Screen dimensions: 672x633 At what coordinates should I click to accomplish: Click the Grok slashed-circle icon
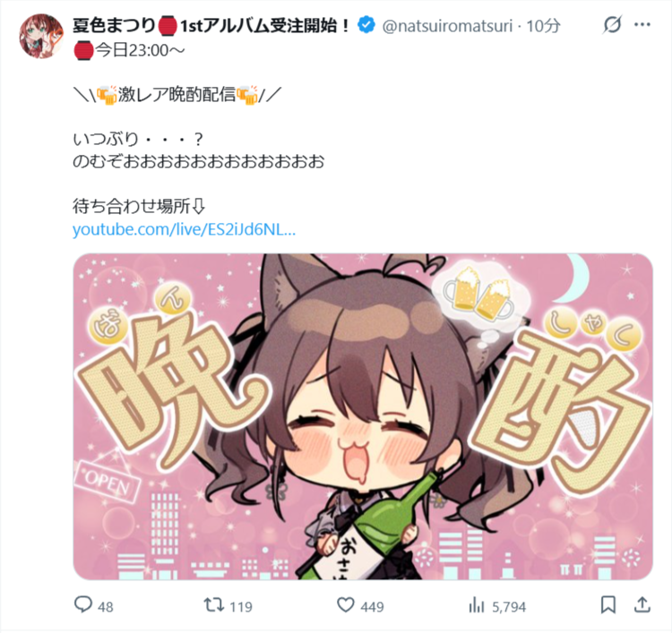pyautogui.click(x=612, y=25)
